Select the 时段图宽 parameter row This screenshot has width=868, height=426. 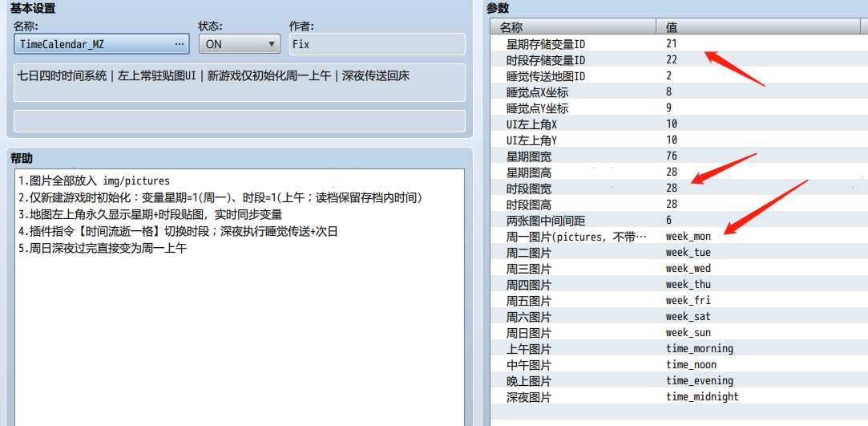pos(679,188)
